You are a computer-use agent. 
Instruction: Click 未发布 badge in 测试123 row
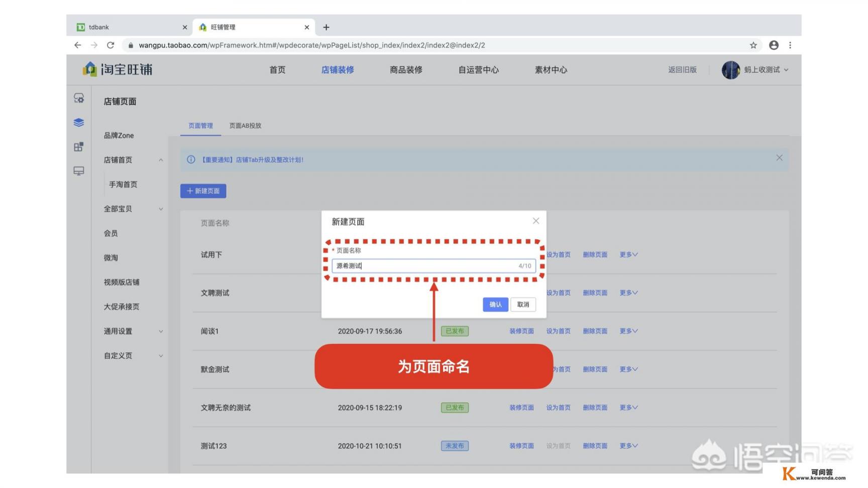pyautogui.click(x=455, y=446)
